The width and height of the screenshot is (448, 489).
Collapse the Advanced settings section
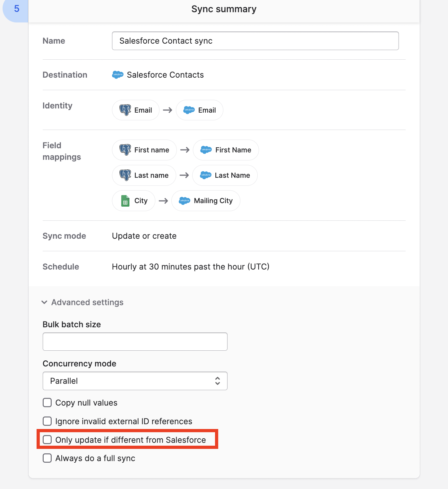83,302
